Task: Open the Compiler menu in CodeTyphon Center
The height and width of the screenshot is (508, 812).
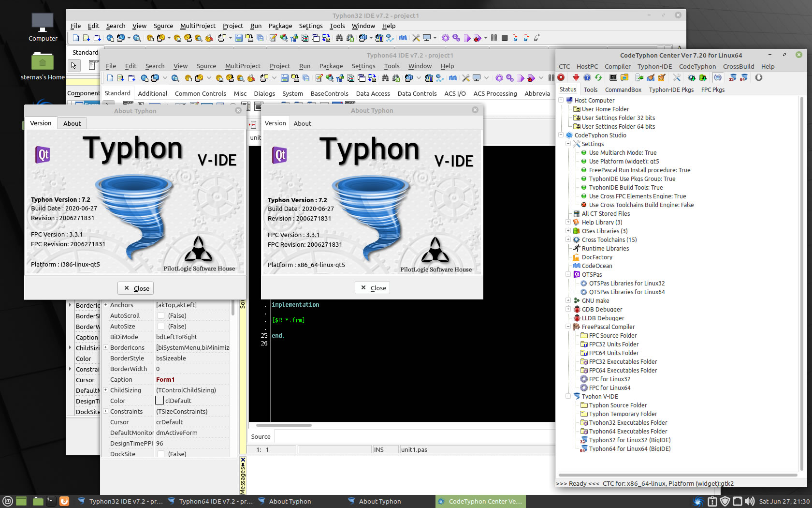Action: pos(617,66)
